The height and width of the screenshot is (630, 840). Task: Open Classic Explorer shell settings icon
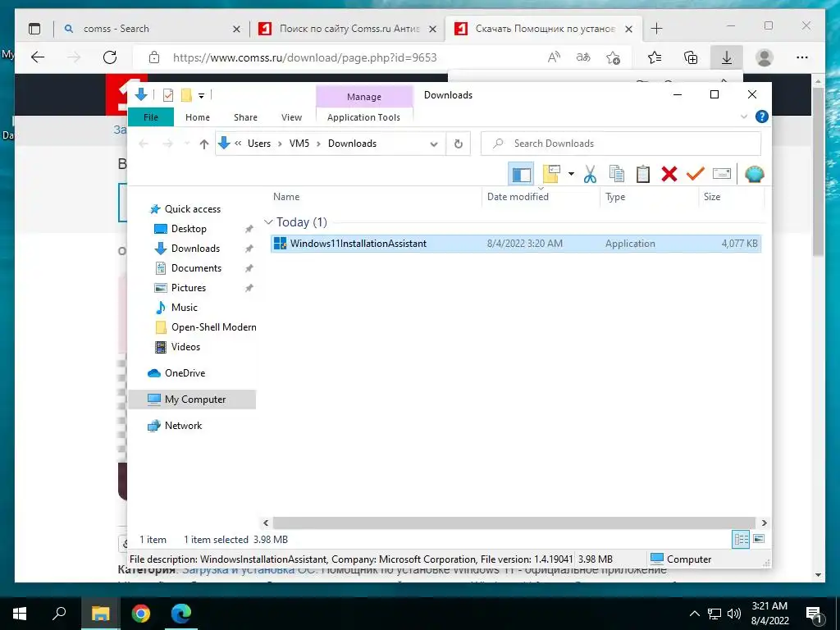click(x=755, y=174)
